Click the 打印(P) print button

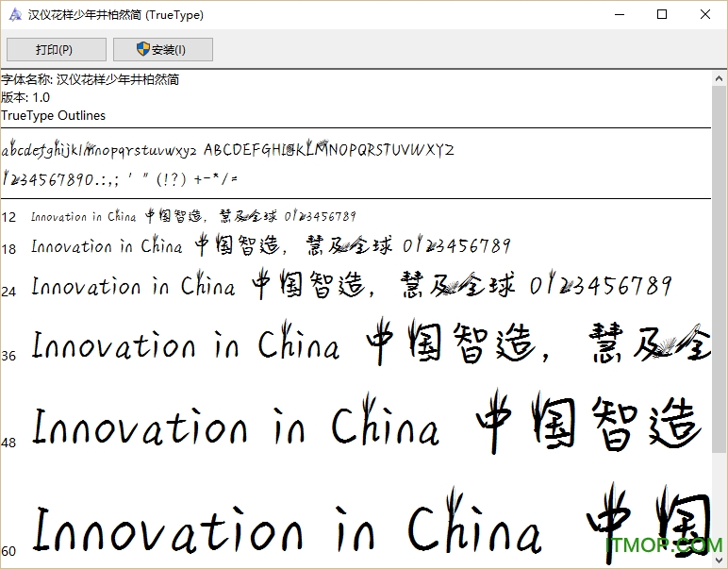pos(57,49)
